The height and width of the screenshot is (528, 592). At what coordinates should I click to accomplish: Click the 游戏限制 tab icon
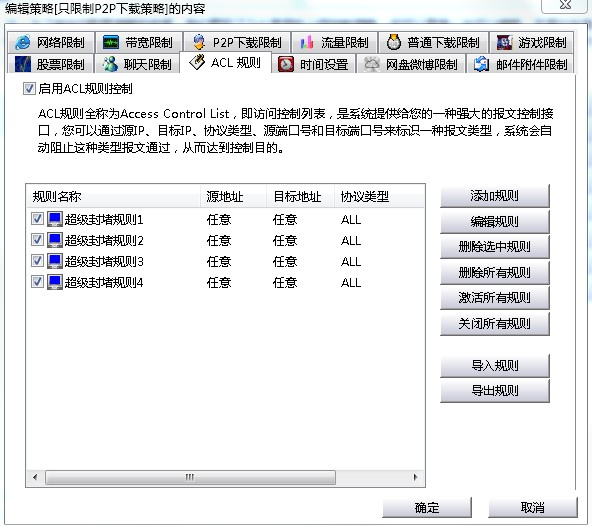click(504, 42)
